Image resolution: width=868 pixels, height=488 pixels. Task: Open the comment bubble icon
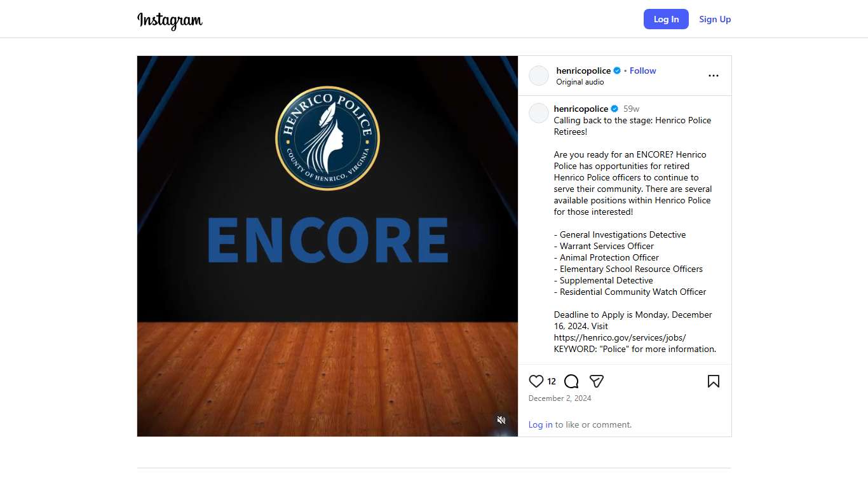pos(571,381)
